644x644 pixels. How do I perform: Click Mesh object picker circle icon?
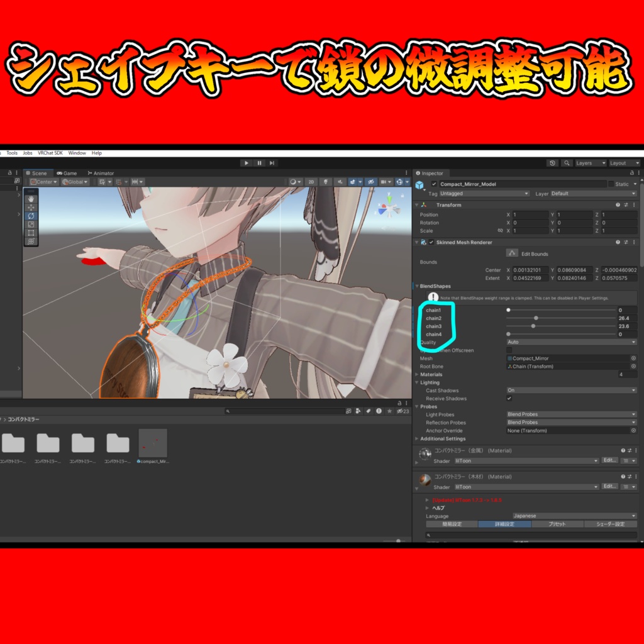(633, 358)
